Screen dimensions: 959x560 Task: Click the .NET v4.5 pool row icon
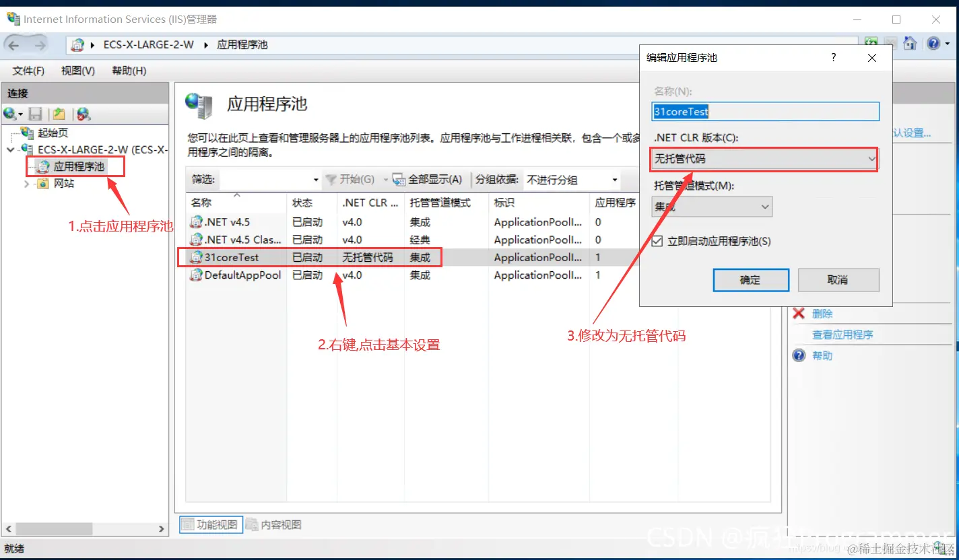click(196, 221)
